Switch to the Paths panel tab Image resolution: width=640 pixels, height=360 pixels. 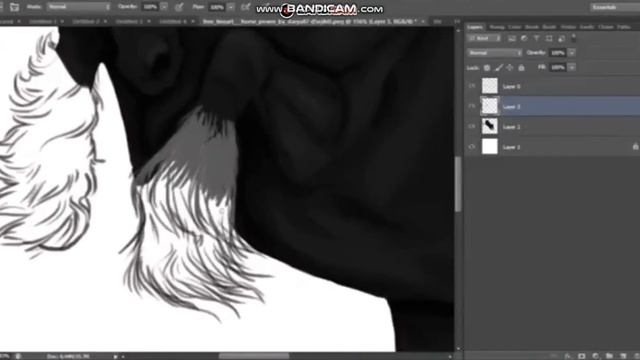[x=624, y=27]
